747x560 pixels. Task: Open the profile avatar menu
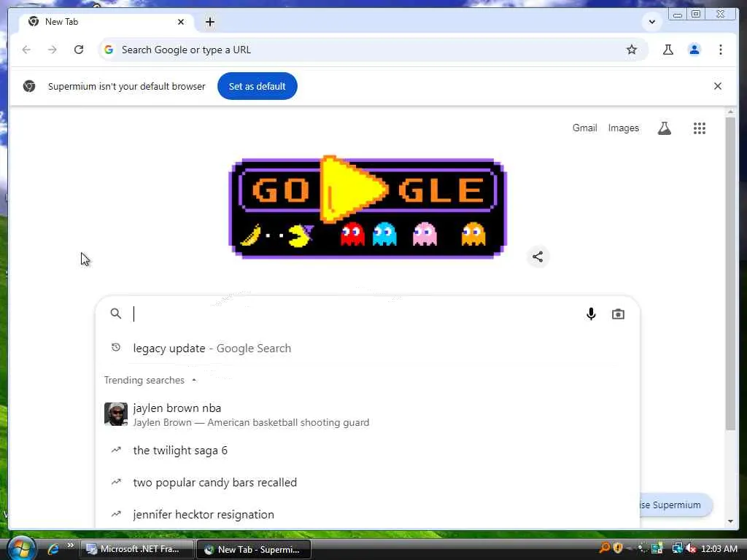coord(694,50)
